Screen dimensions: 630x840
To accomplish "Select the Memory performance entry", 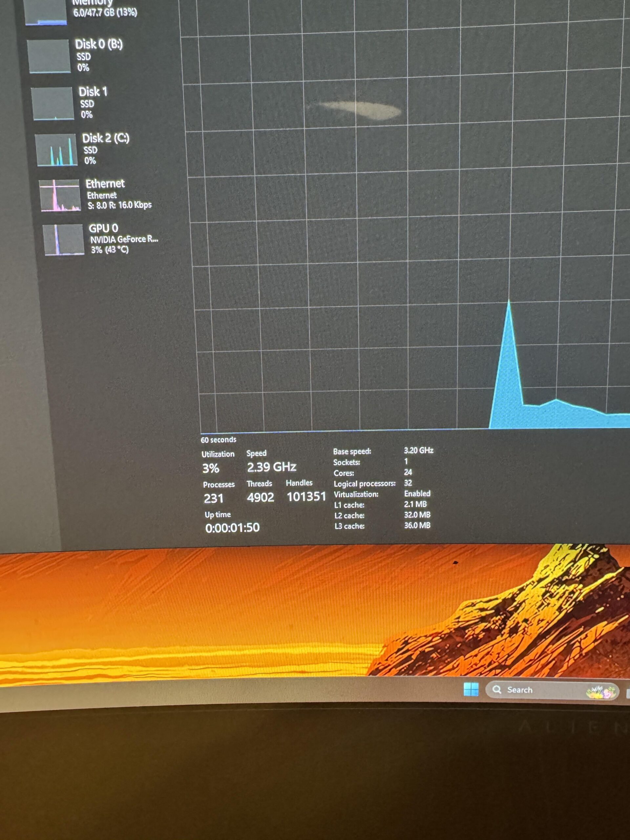I will point(82,12).
